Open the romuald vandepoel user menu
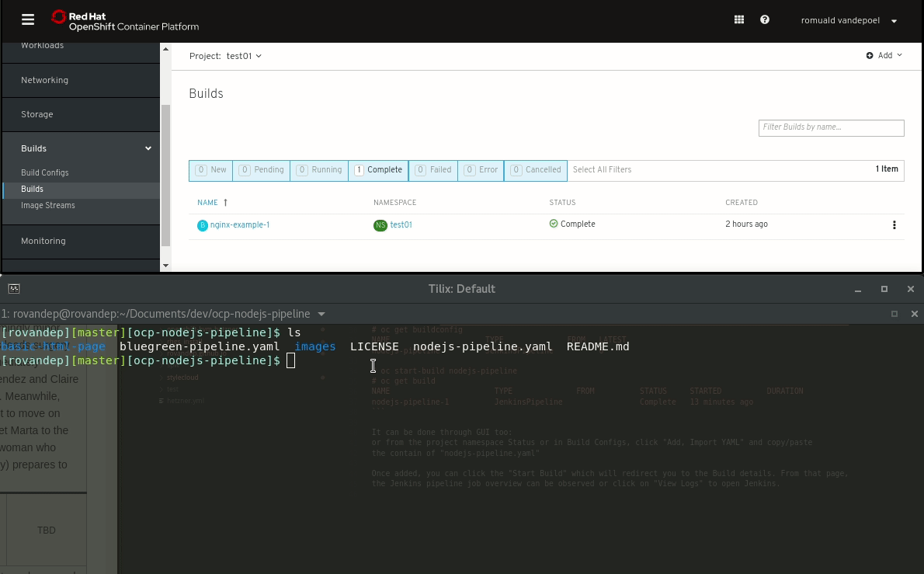The image size is (924, 574). tap(849, 20)
